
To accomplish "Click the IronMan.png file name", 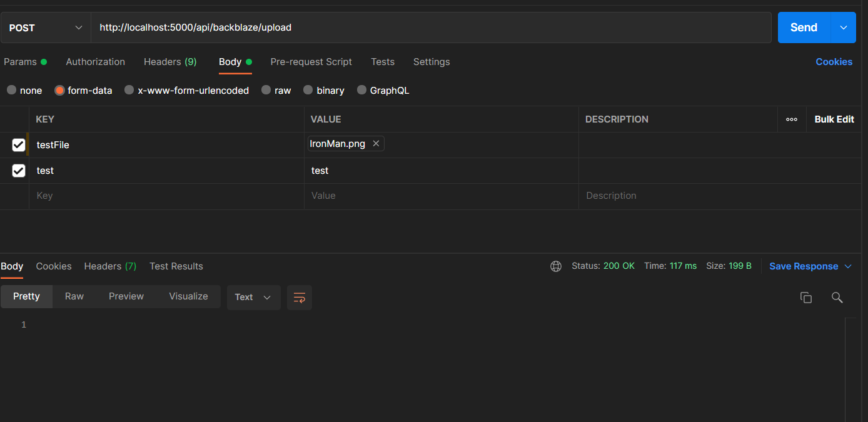I will tap(338, 144).
